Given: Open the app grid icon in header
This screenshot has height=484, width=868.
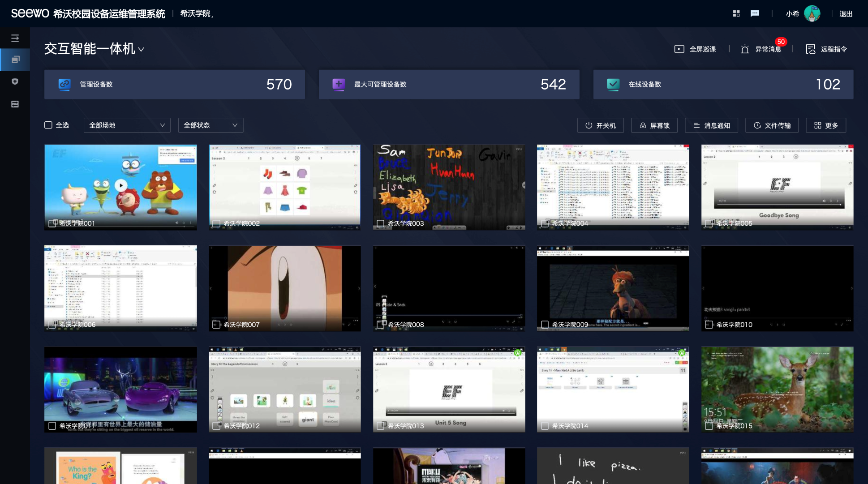Looking at the screenshot, I should 736,13.
